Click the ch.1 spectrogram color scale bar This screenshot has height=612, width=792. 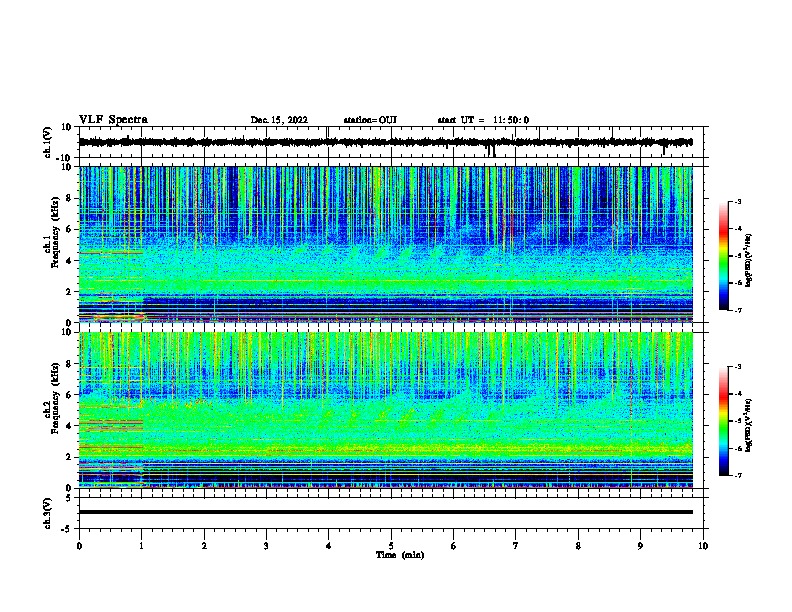(x=723, y=256)
